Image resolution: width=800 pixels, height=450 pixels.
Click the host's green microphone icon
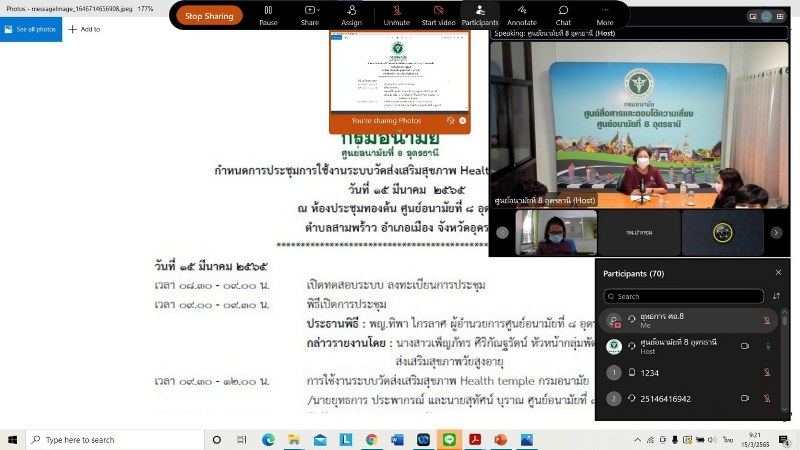(x=767, y=346)
